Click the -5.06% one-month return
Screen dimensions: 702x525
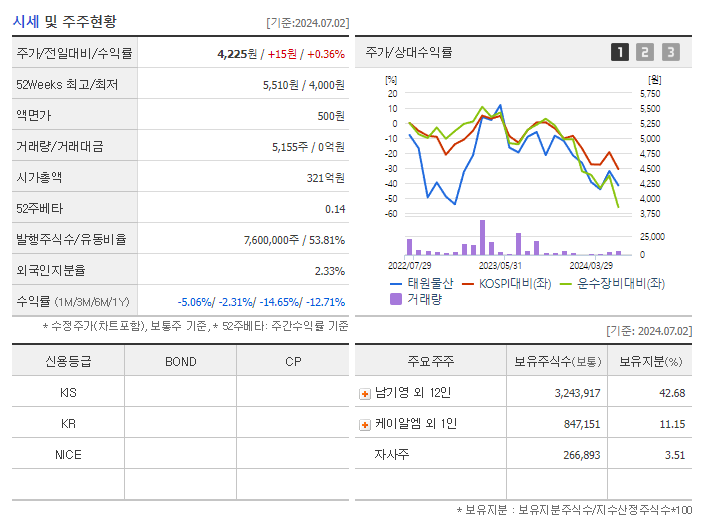click(x=194, y=302)
